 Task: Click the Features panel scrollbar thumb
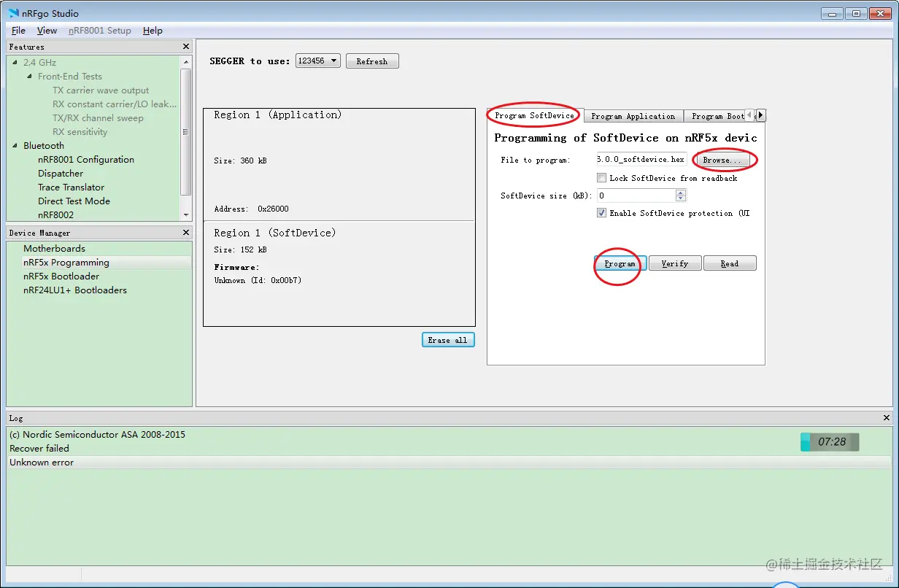[185, 132]
